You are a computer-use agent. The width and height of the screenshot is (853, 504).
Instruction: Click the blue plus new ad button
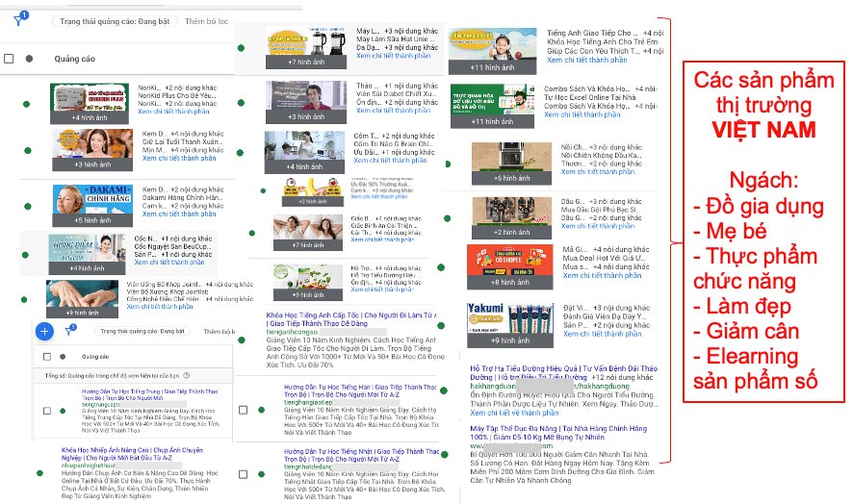44,331
